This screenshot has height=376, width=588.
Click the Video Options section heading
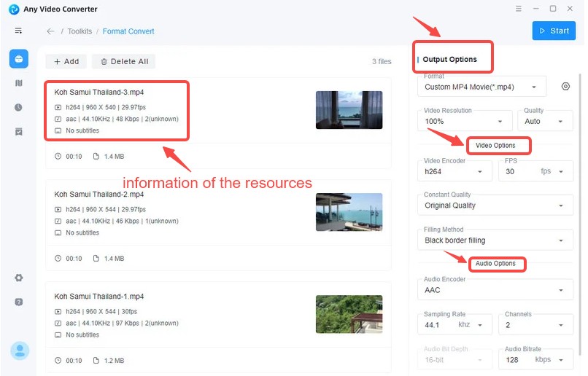(x=495, y=145)
